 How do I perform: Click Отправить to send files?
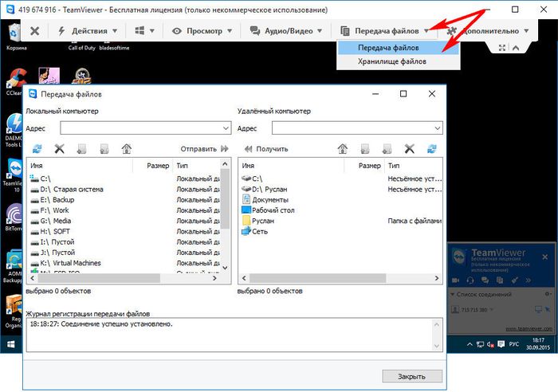pos(204,149)
